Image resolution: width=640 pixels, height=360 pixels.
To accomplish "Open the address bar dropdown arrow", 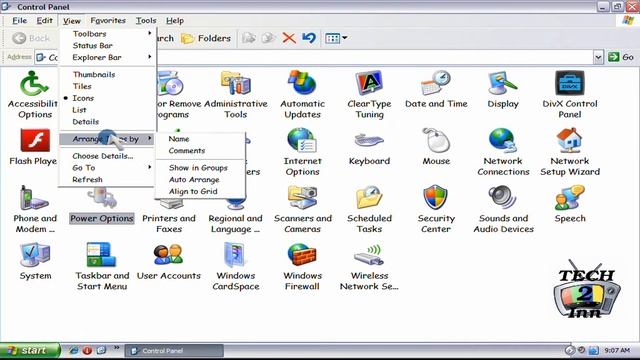I will [x=598, y=57].
